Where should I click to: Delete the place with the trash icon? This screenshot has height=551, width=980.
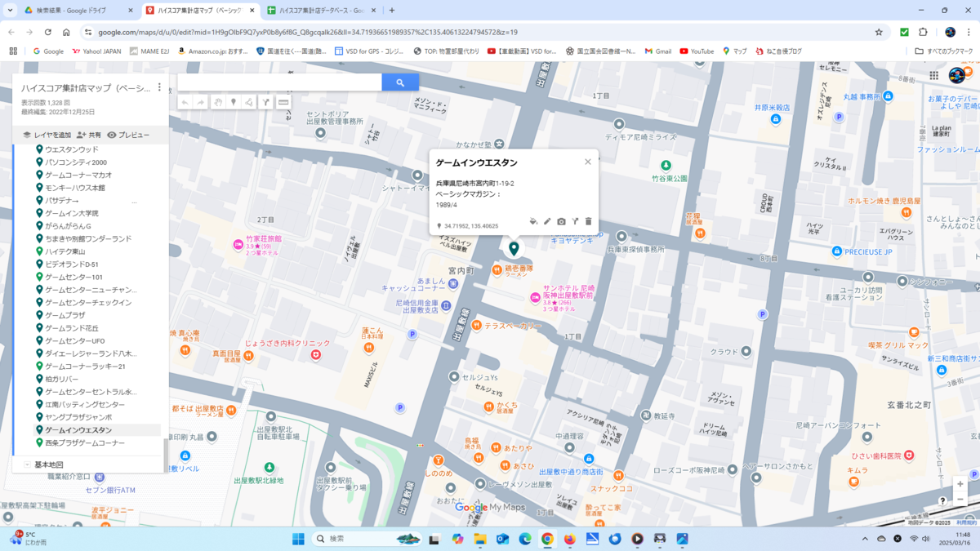[x=588, y=221]
